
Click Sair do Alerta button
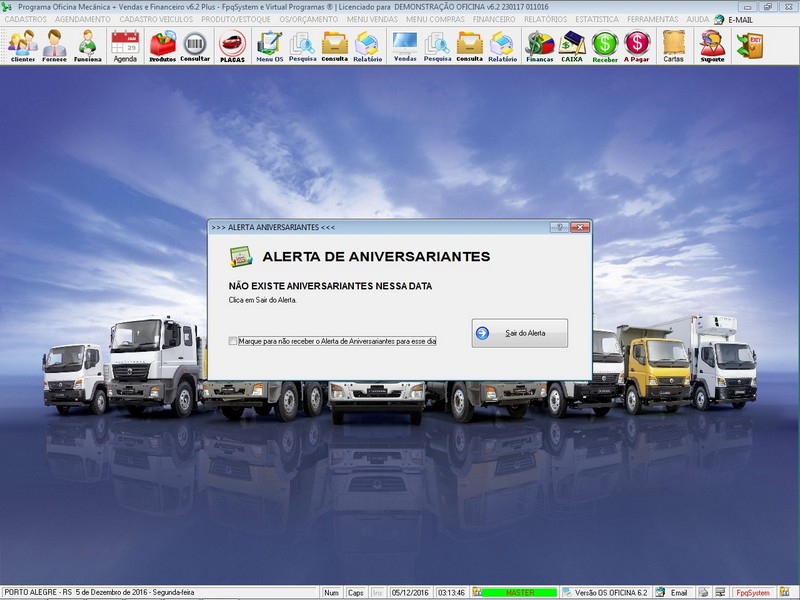(x=519, y=333)
